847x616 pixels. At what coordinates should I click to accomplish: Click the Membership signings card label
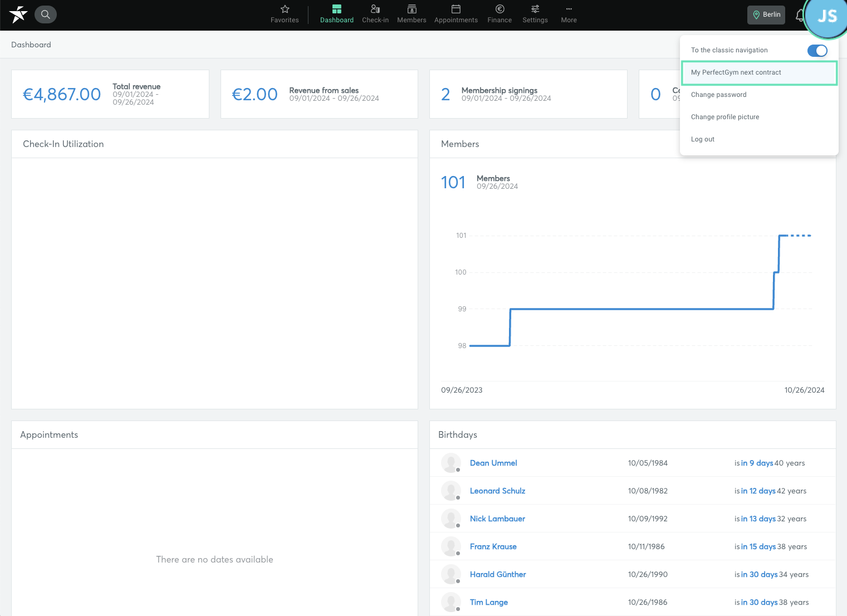click(x=500, y=90)
